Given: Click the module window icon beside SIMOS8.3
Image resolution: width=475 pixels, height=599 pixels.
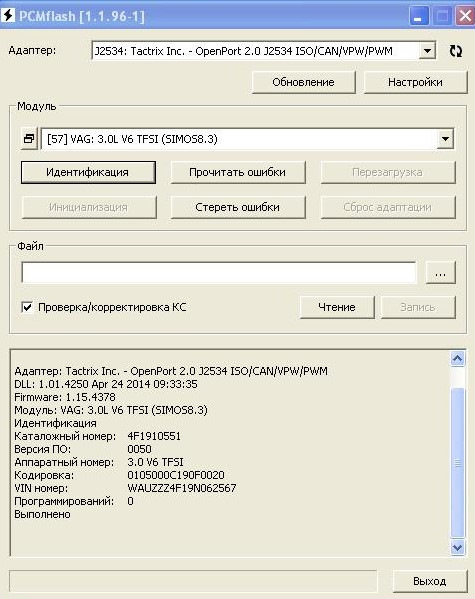Looking at the screenshot, I should tap(29, 138).
